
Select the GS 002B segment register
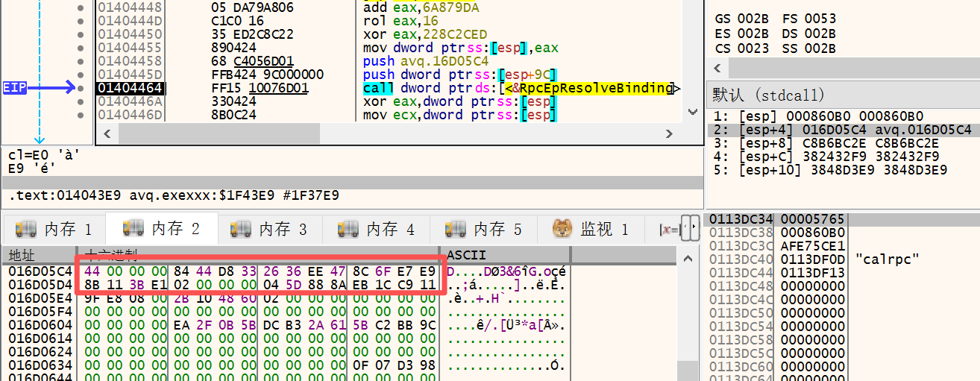click(741, 19)
